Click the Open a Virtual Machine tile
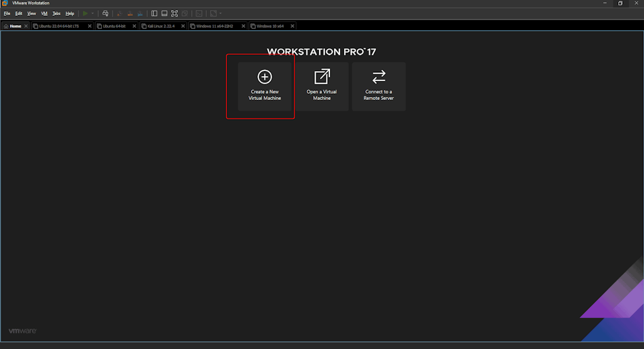Viewport: 644px width, 349px height. [x=321, y=86]
